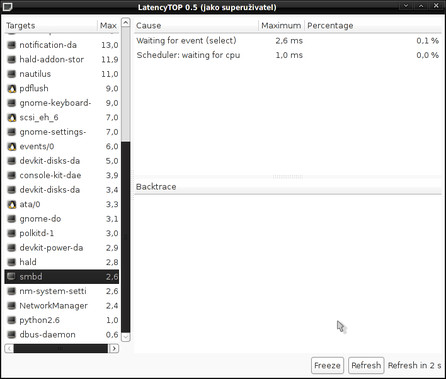Viewport: 446px width, 379px height.
Task: Click the NetworkManager process icon
Action: click(x=12, y=306)
